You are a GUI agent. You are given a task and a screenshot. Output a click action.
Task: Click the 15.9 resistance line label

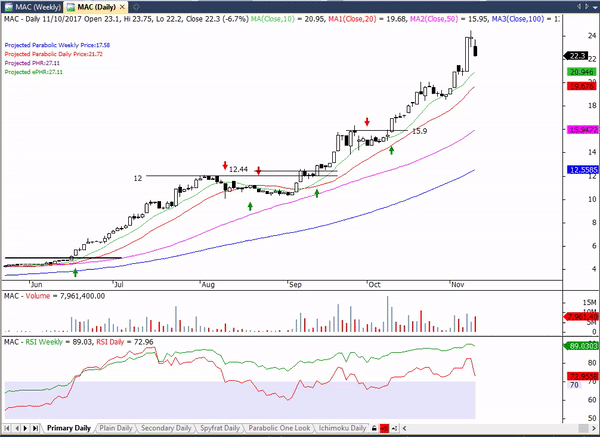pyautogui.click(x=419, y=131)
